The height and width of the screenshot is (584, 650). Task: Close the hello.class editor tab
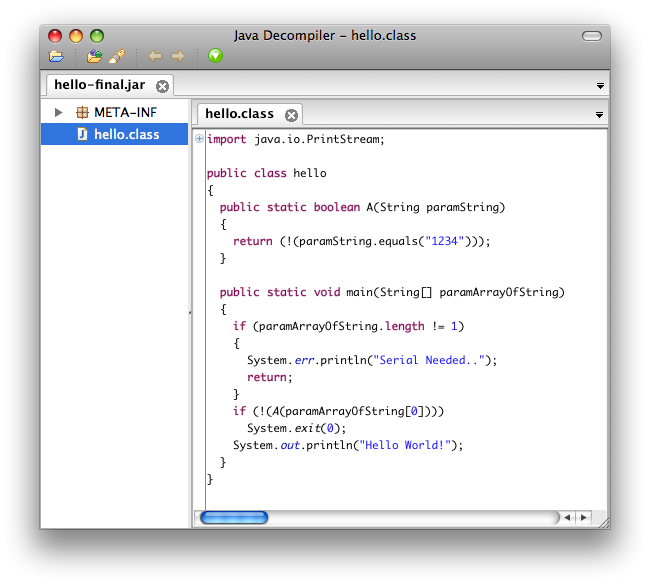point(291,115)
